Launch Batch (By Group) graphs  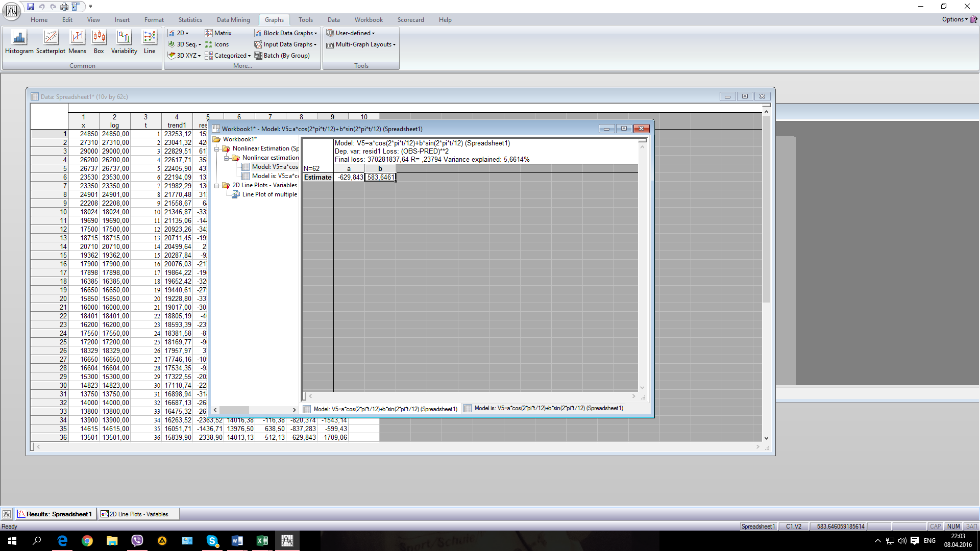[x=282, y=56]
